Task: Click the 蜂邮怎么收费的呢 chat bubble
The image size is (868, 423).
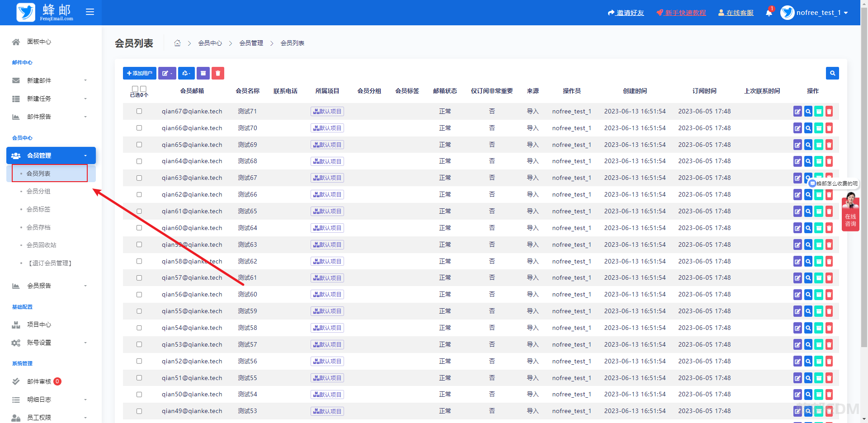Action: 833,183
